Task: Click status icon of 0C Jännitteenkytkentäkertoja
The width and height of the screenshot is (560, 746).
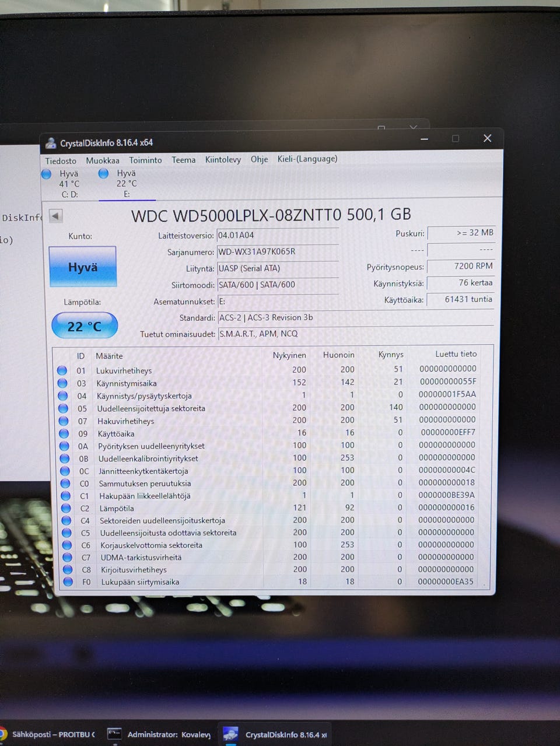Action: coord(65,471)
